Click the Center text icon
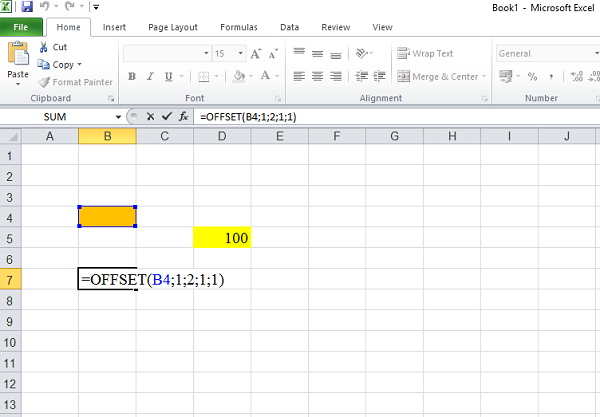 [317, 77]
